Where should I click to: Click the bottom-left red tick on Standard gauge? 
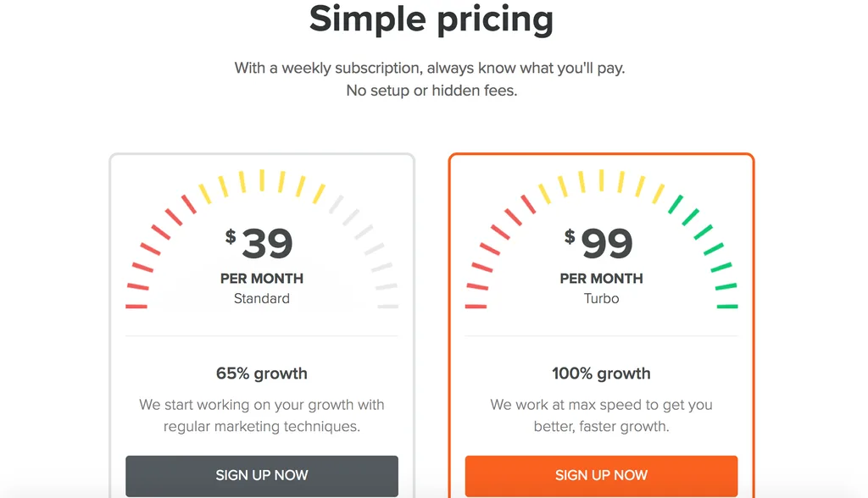(x=136, y=306)
